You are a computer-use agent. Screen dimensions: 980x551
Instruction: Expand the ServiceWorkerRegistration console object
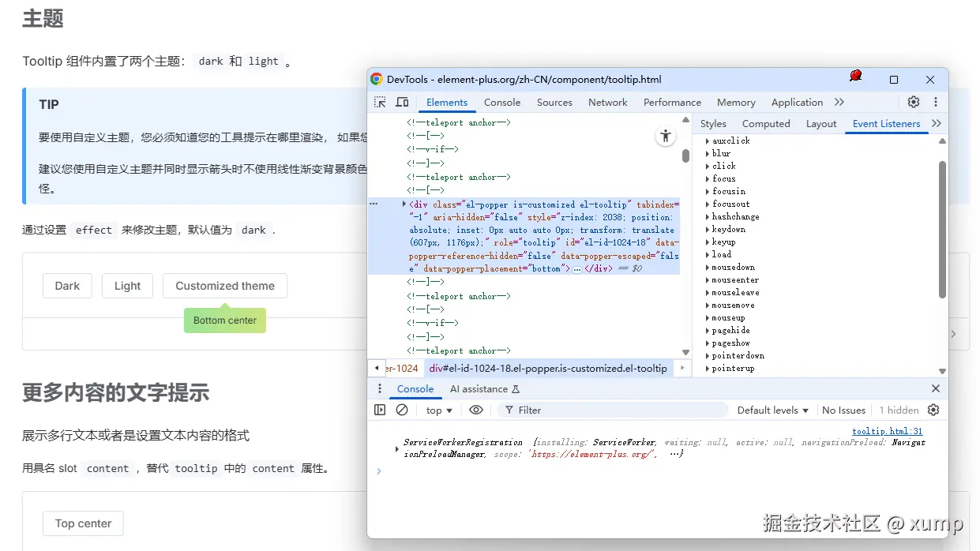(x=397, y=448)
